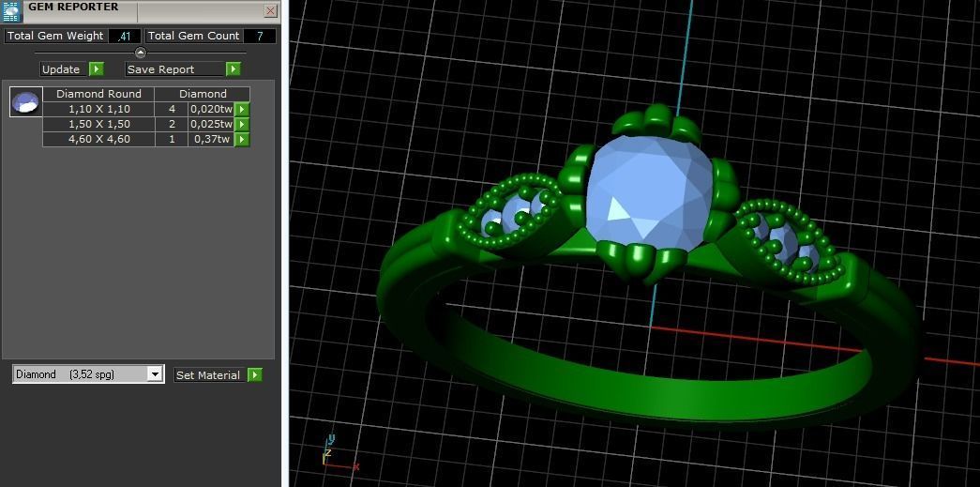Select the diamond round gem thumbnail

pyautogui.click(x=26, y=102)
